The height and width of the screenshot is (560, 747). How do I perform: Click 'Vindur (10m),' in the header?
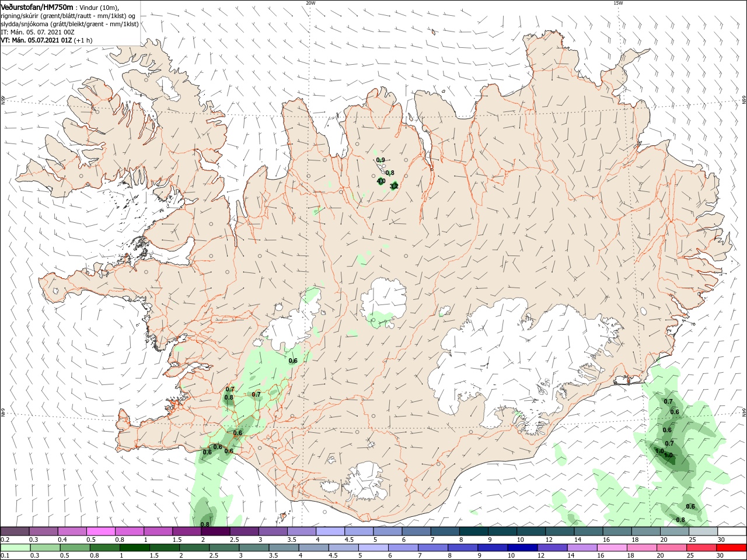(99, 8)
